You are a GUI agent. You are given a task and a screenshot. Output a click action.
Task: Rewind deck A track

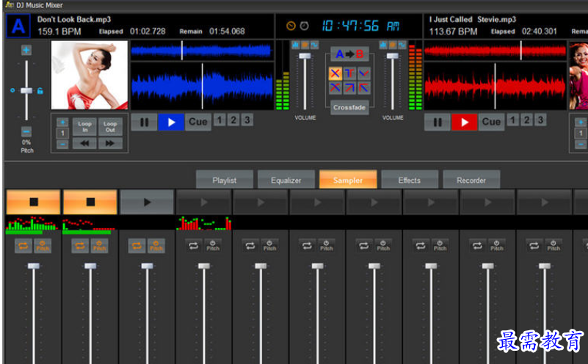click(x=84, y=143)
